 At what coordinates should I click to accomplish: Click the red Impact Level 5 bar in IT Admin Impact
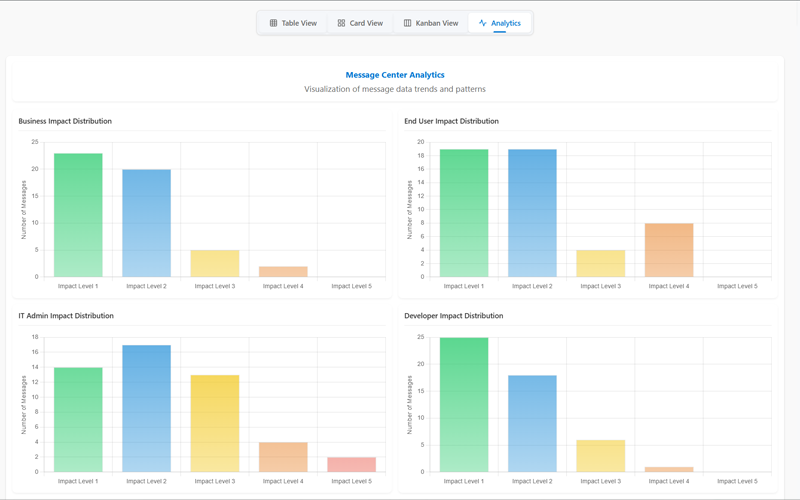tap(351, 464)
